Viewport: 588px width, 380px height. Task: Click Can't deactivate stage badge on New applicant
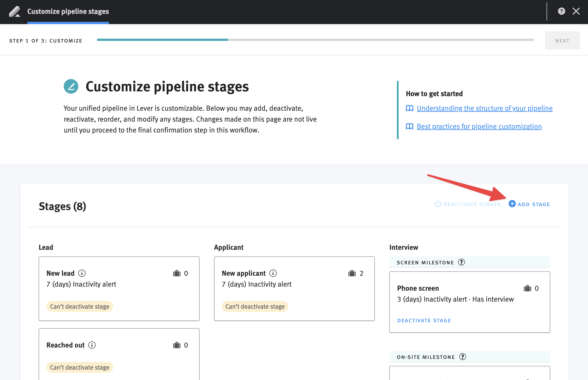coord(255,306)
